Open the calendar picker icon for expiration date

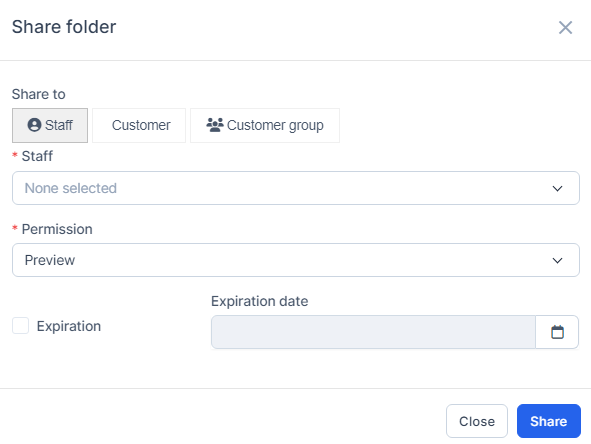557,332
